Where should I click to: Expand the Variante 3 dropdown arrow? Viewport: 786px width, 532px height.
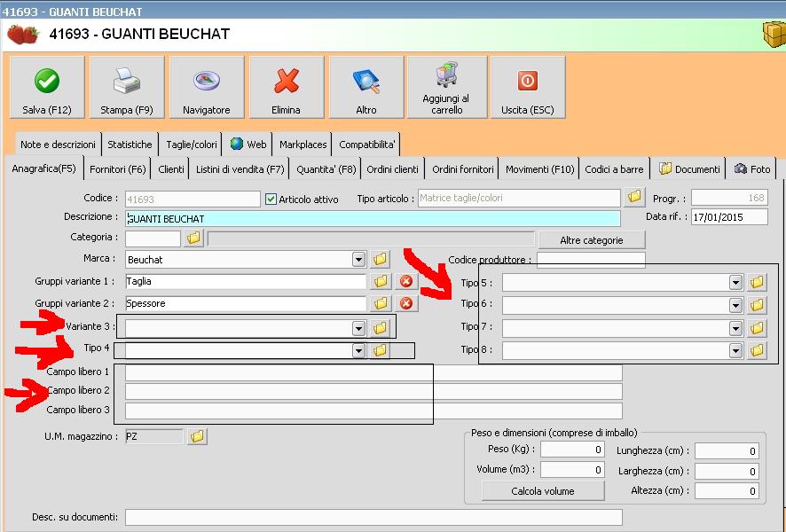(358, 329)
